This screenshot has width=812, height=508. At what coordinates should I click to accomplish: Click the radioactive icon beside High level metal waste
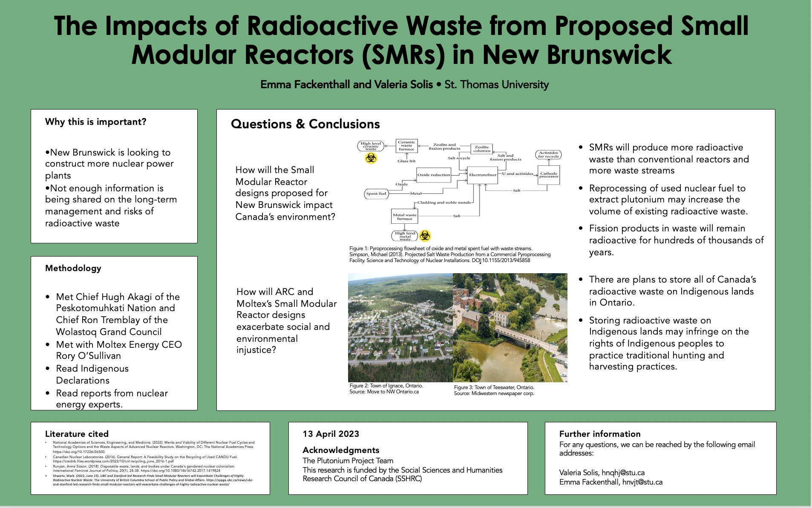click(425, 236)
